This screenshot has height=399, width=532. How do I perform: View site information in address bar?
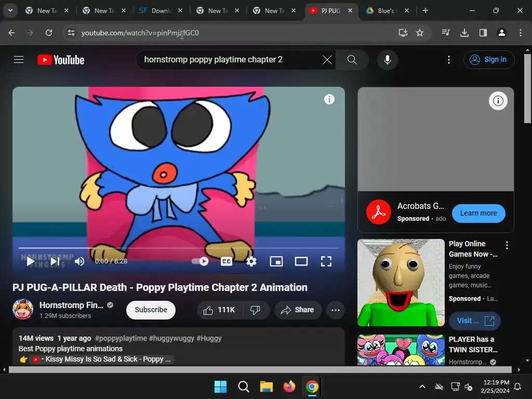[71, 33]
